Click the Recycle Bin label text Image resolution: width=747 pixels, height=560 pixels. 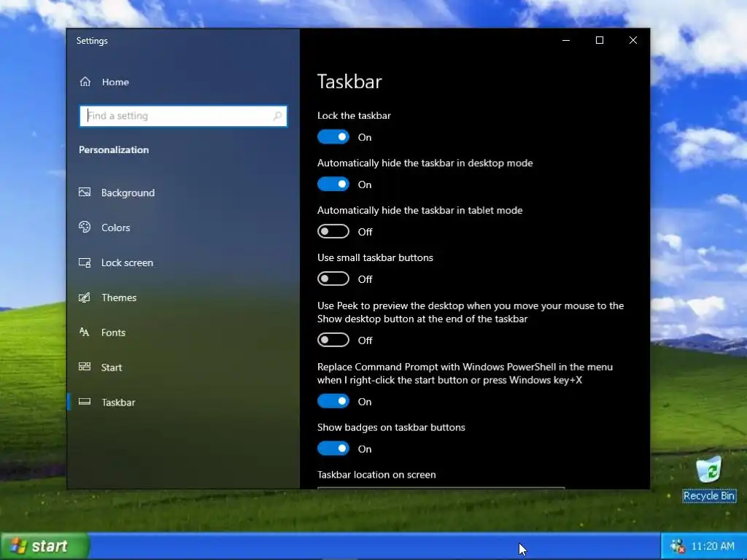[709, 496]
